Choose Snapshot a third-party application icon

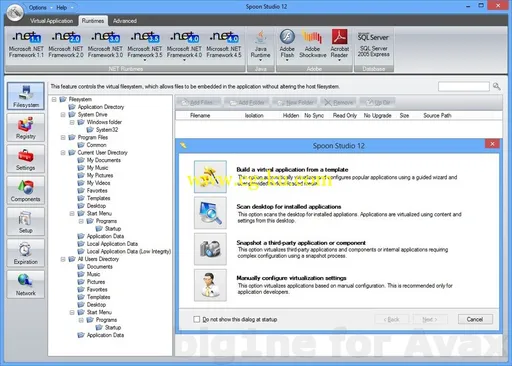pyautogui.click(x=210, y=249)
